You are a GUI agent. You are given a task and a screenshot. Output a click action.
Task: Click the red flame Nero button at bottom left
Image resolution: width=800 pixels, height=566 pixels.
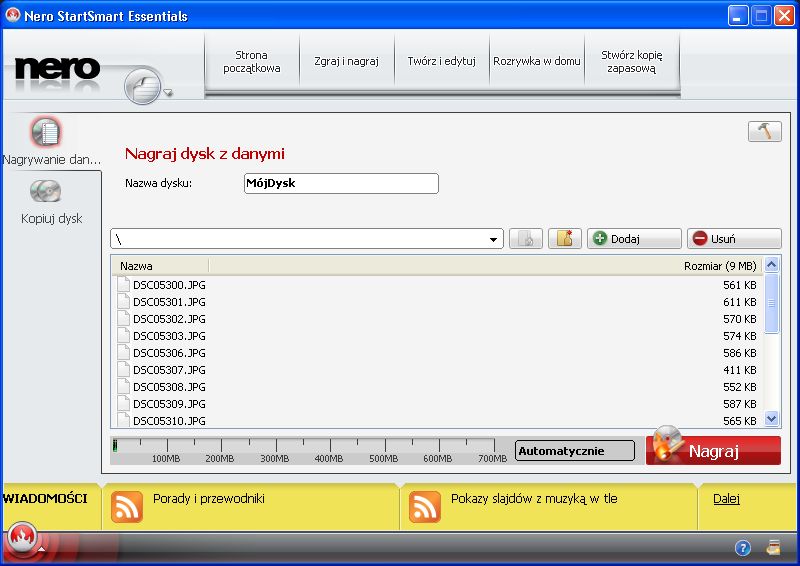[21, 538]
